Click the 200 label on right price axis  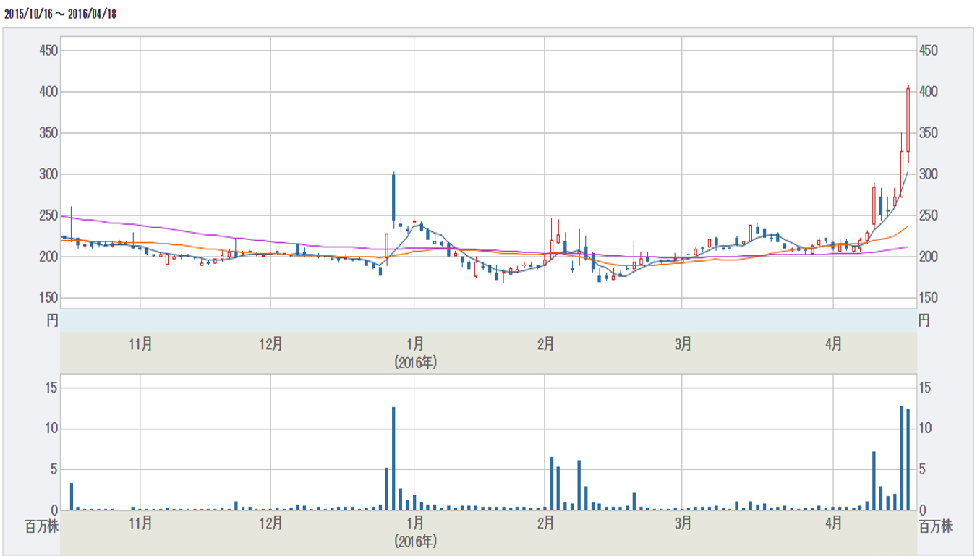coord(929,257)
